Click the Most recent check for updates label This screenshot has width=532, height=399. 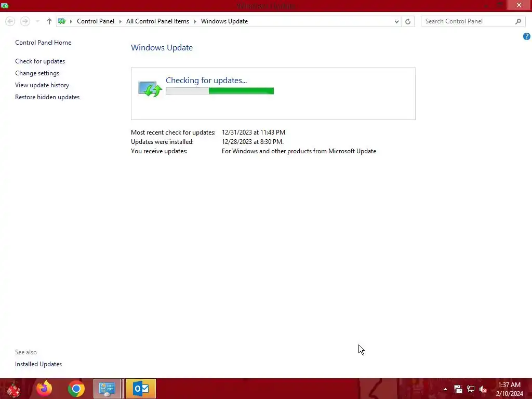click(173, 132)
